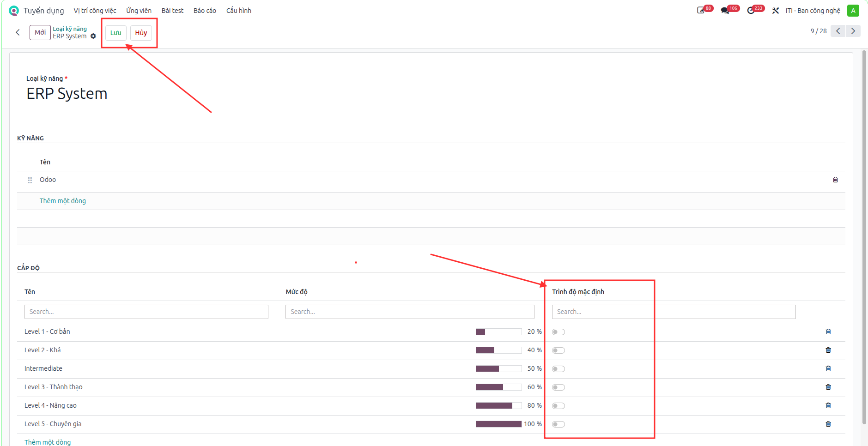The height and width of the screenshot is (446, 868).
Task: Toggle default level for Intermediate
Action: [x=558, y=369]
